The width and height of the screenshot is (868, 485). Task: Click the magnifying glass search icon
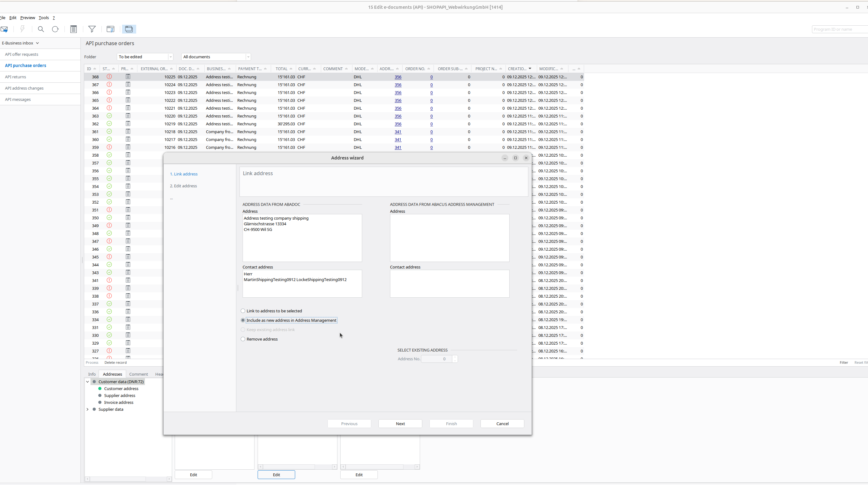(41, 29)
